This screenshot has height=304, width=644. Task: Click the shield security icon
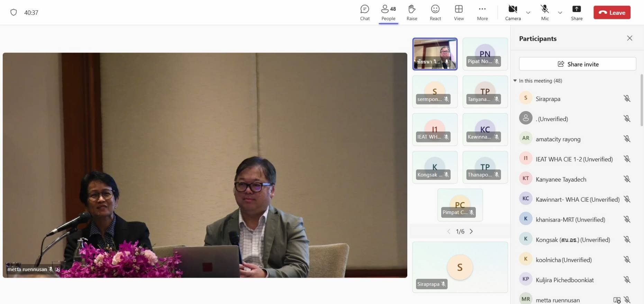click(x=13, y=12)
